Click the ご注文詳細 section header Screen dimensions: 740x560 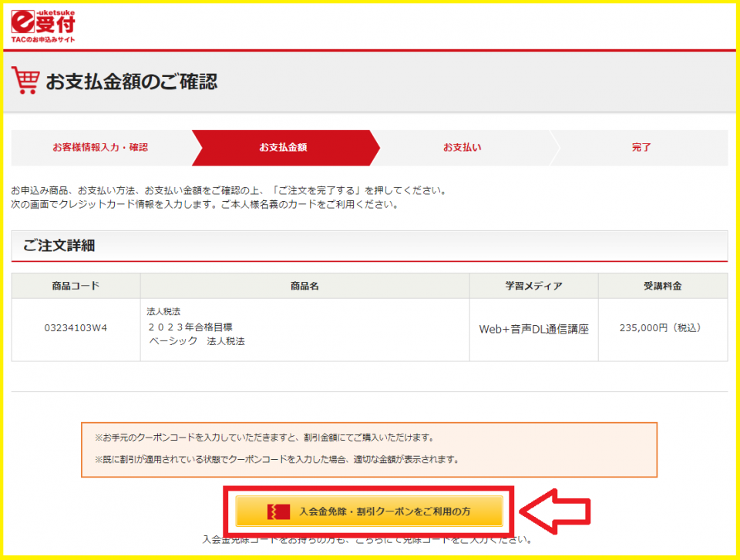tap(59, 246)
